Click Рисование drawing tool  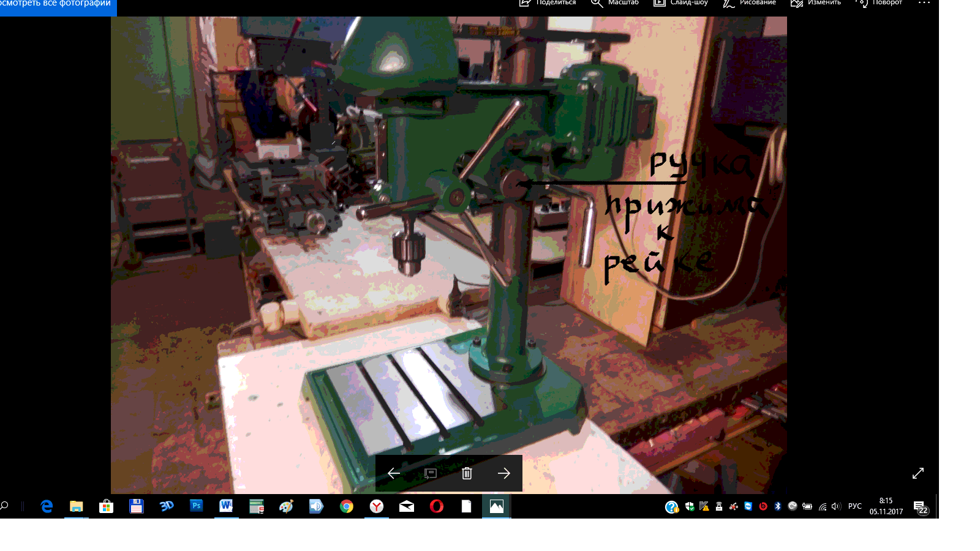tap(749, 3)
